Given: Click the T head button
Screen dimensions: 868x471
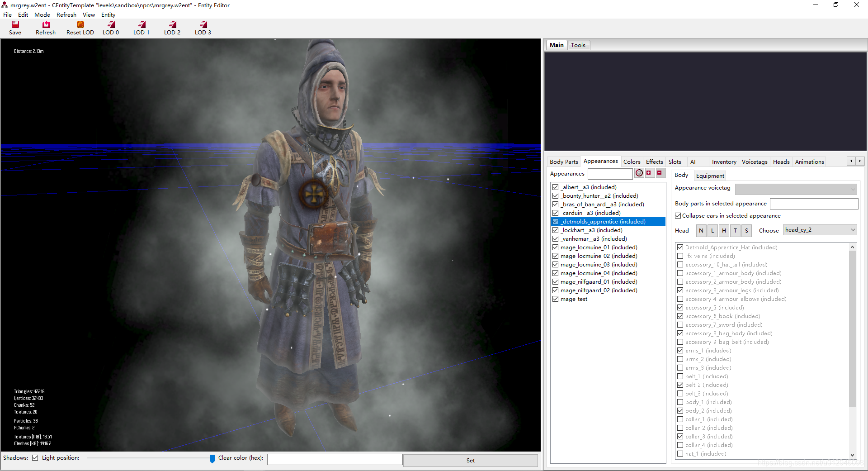Looking at the screenshot, I should coord(735,230).
